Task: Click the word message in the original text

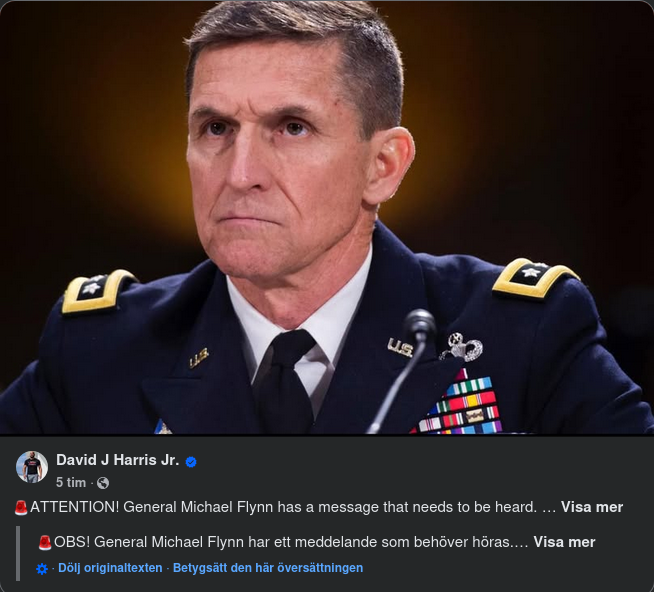Action: tap(358, 507)
